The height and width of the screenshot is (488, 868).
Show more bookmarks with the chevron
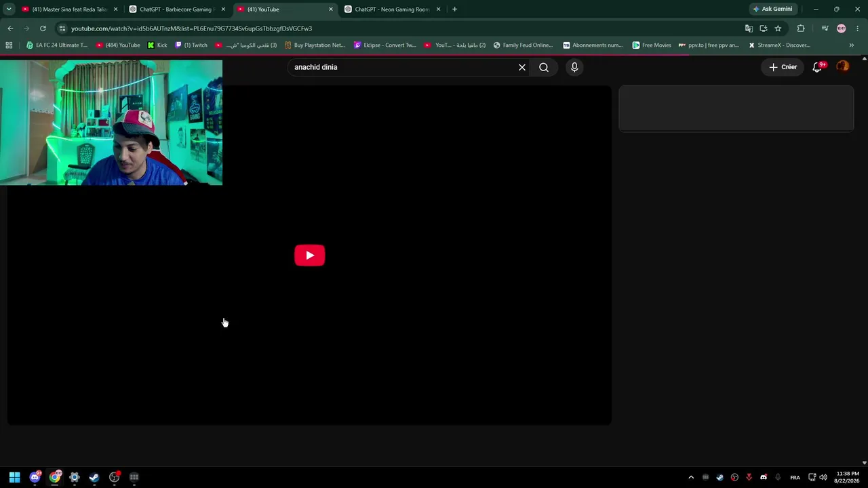click(x=852, y=45)
